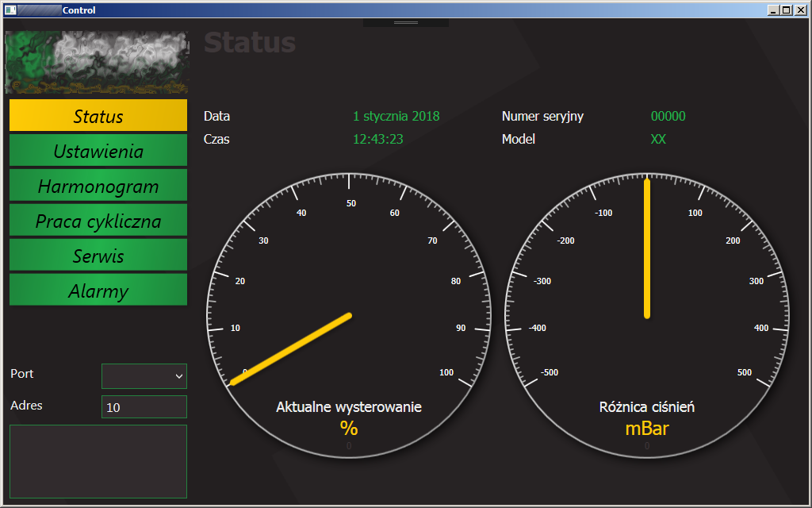Click the mBar unit text
The height and width of the screenshot is (508, 812).
coord(647,429)
